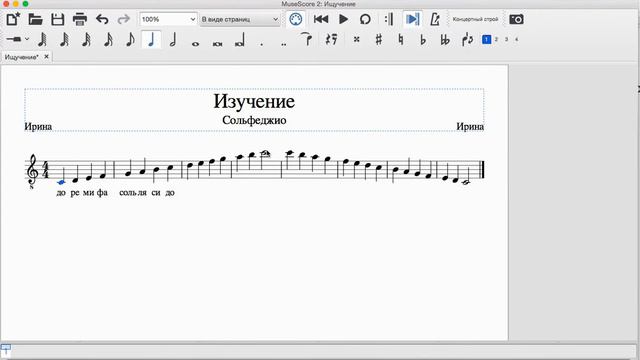Apply sharp accidental
The width and height of the screenshot is (640, 360).
pos(379,40)
